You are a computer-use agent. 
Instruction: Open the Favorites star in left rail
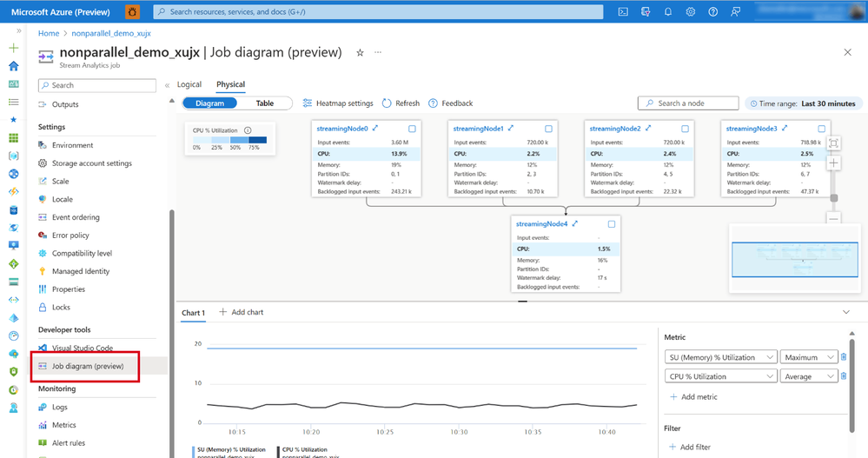(14, 120)
